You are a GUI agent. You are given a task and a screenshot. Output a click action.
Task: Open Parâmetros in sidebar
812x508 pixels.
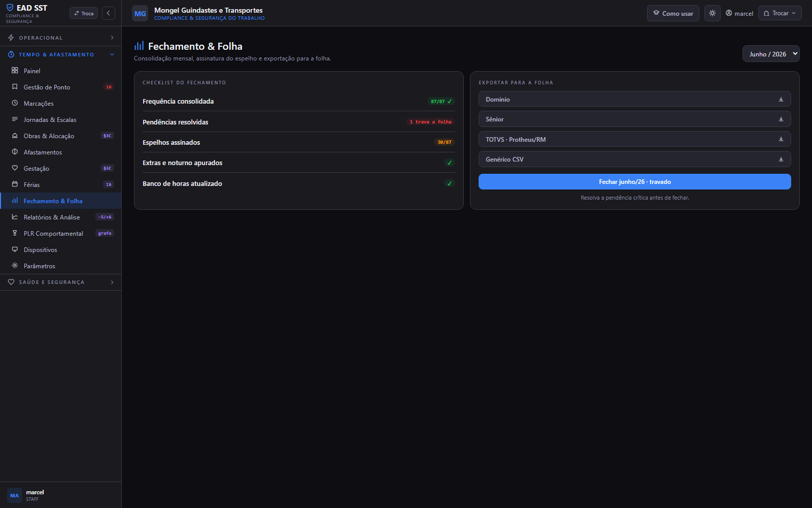tap(61, 266)
